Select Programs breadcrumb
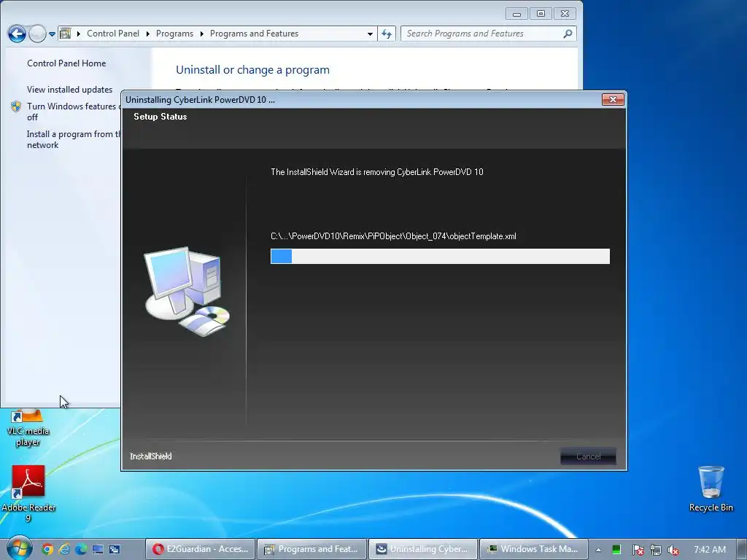Viewport: 747px width, 560px height. (x=174, y=34)
